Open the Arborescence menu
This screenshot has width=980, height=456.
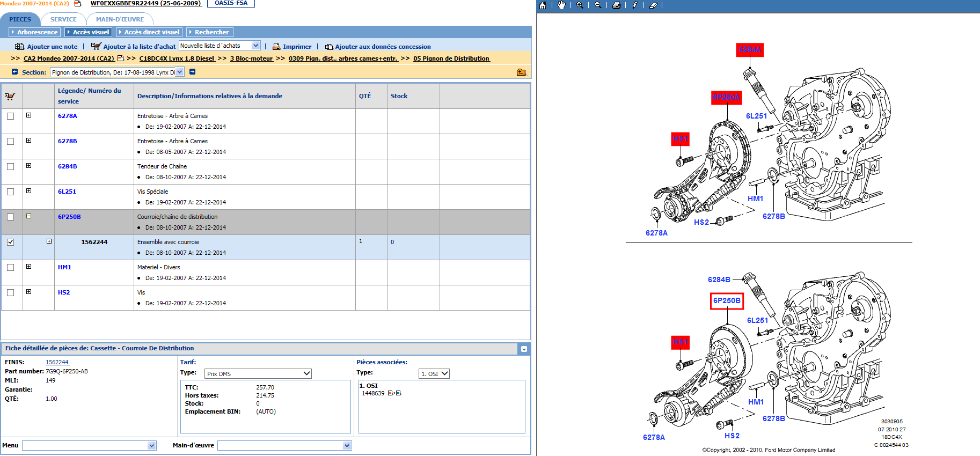coord(34,32)
